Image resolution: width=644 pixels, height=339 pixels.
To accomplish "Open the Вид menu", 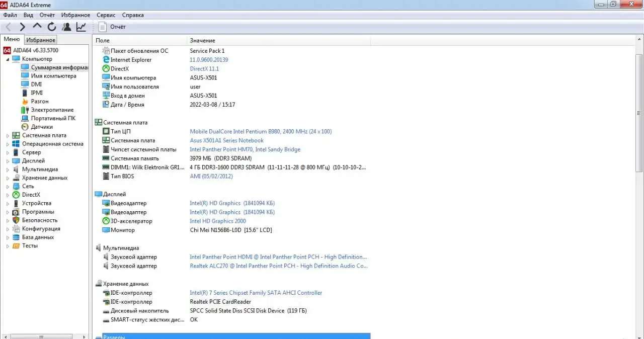I will coord(28,15).
